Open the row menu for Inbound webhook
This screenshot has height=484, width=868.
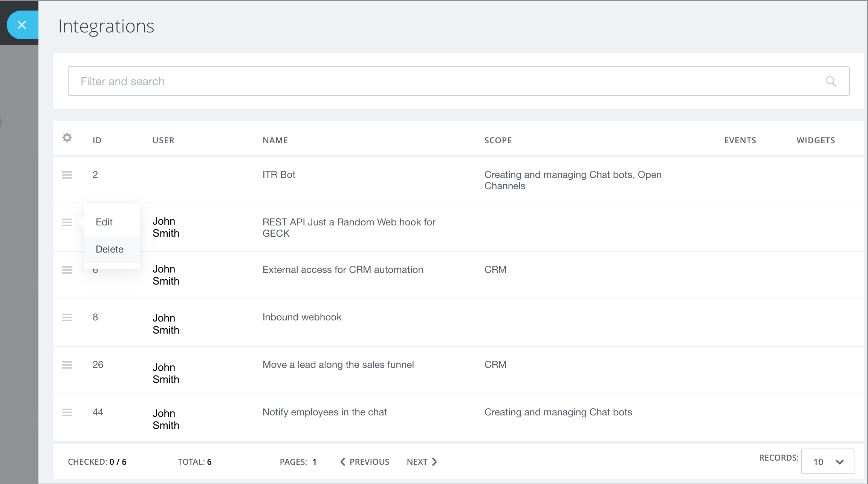[x=67, y=317]
